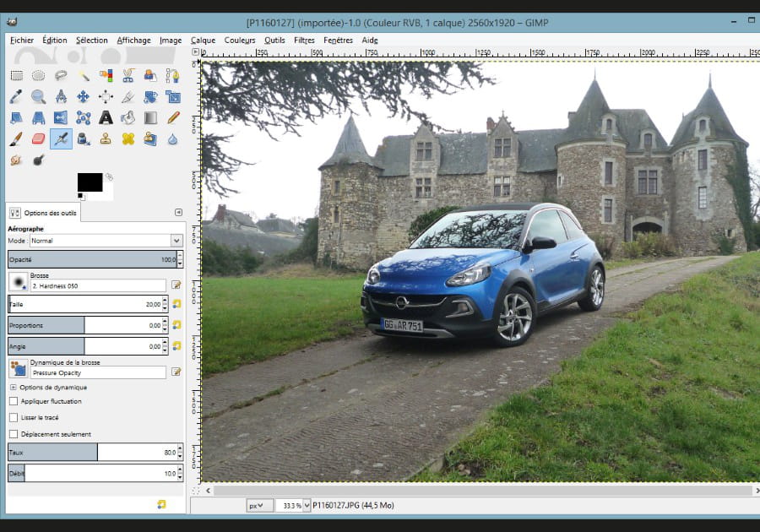Enable the Lisser le tracé checkbox
760x532 pixels.
(14, 417)
